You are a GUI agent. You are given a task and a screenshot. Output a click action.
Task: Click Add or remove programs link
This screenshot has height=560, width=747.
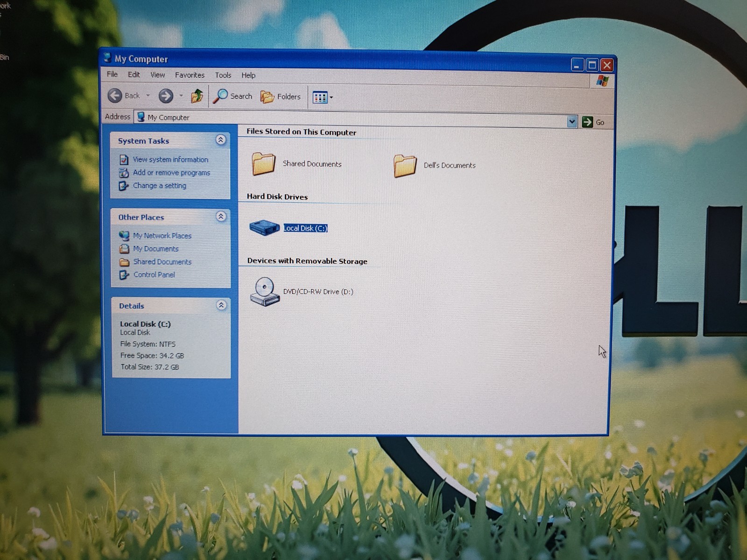point(171,173)
